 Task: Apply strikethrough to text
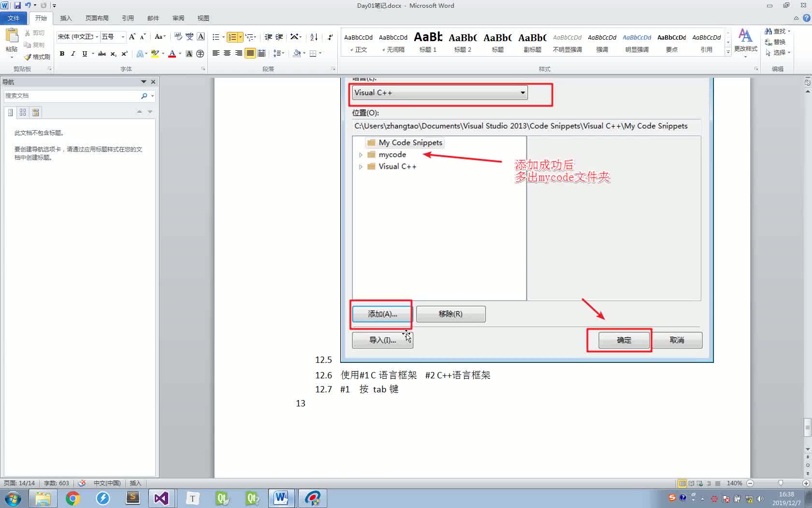pos(102,54)
